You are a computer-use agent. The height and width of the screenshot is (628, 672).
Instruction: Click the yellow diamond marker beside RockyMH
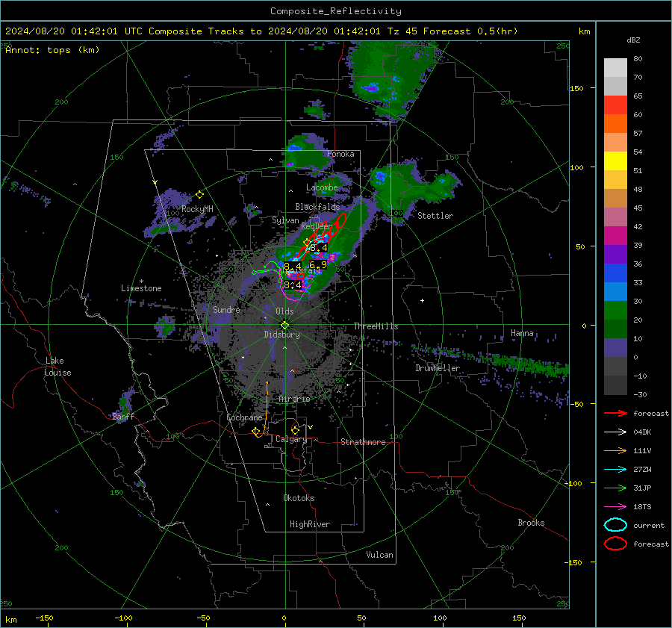pyautogui.click(x=199, y=195)
